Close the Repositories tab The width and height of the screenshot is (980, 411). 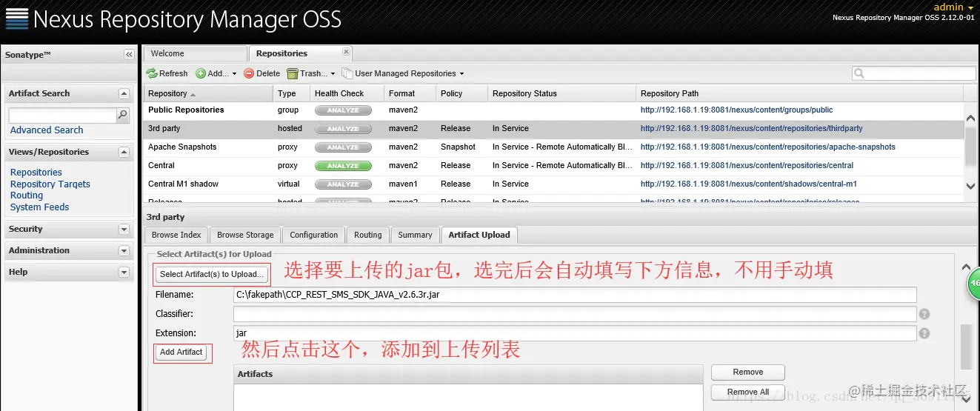click(346, 51)
